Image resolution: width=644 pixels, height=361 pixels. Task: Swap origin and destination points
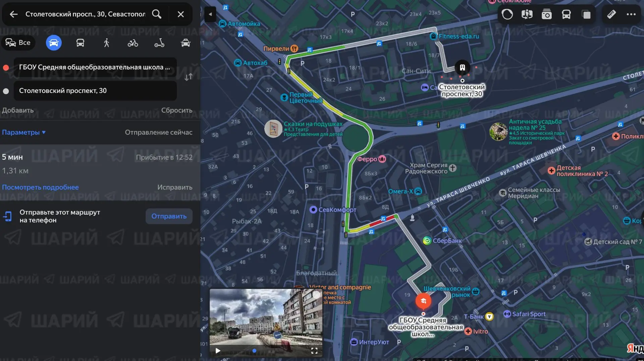(x=189, y=77)
